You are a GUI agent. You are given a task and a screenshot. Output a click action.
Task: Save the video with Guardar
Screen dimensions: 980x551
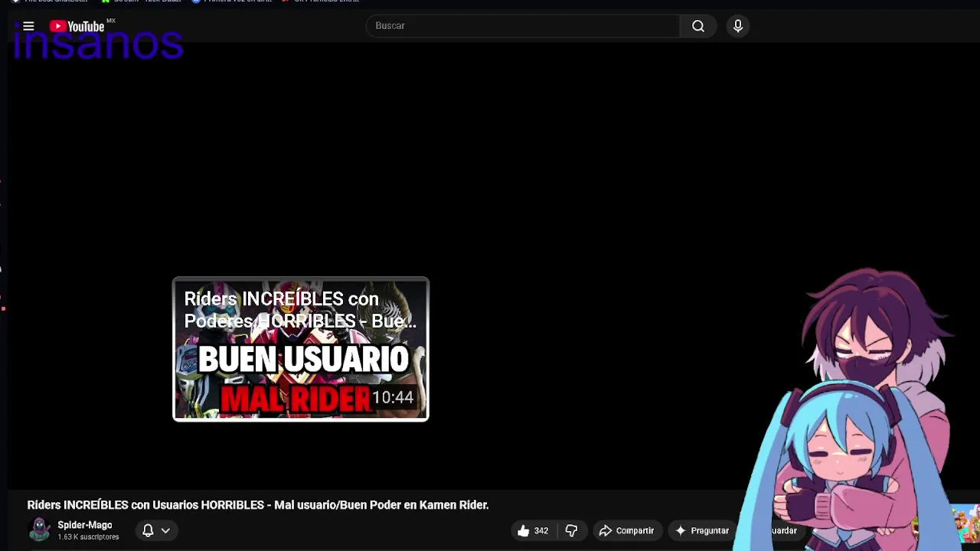782,530
